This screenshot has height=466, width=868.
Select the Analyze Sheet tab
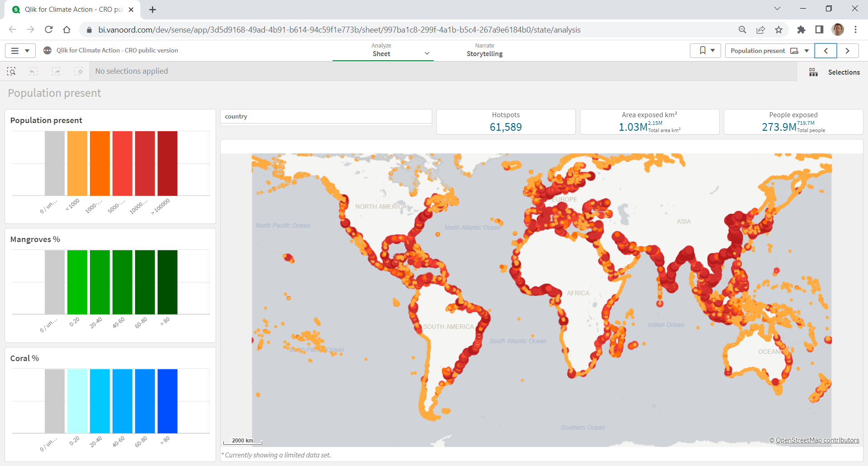(x=382, y=50)
